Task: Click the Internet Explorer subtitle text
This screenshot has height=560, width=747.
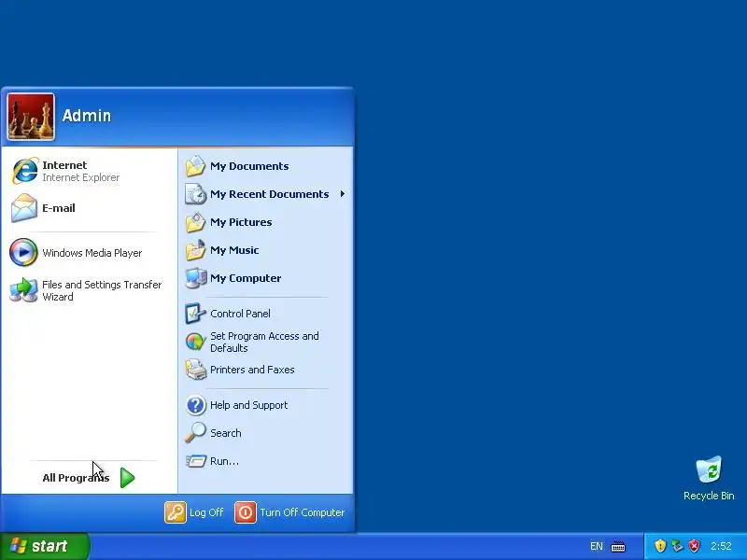Action: (81, 177)
